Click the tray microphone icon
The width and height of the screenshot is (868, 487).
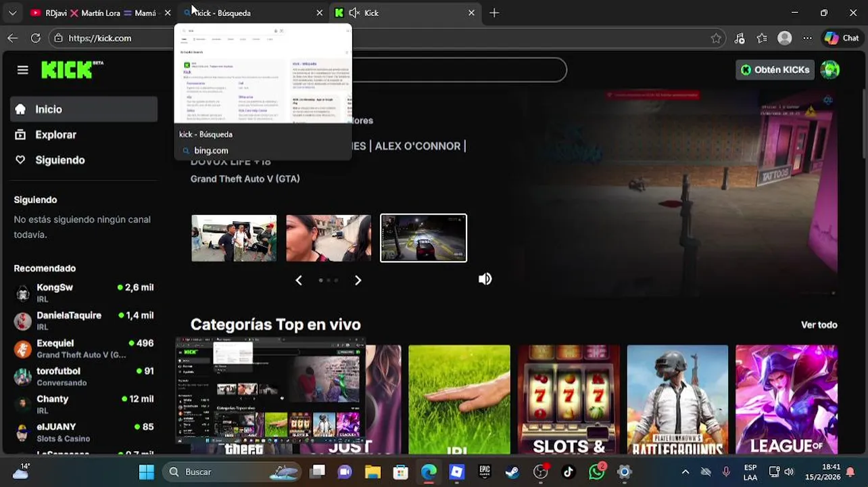click(726, 472)
